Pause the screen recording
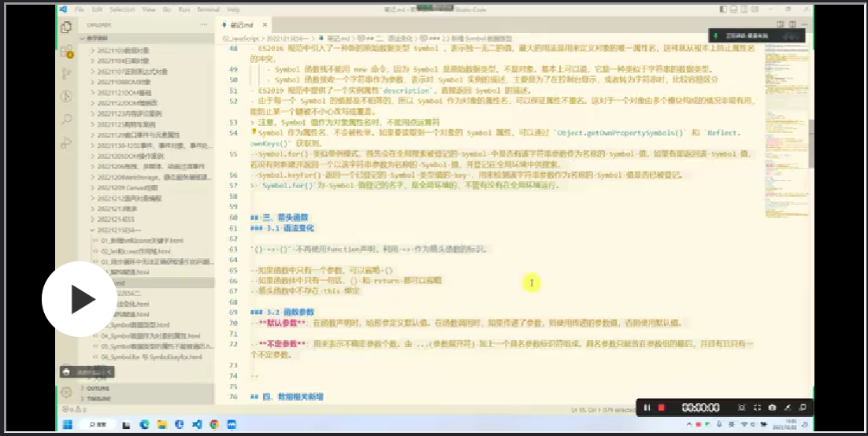The height and width of the screenshot is (436, 868). click(x=647, y=408)
